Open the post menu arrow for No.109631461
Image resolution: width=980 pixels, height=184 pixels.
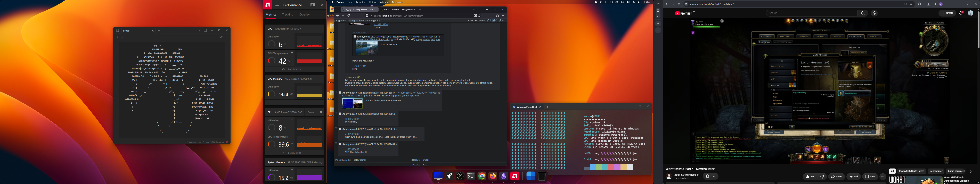396,144
